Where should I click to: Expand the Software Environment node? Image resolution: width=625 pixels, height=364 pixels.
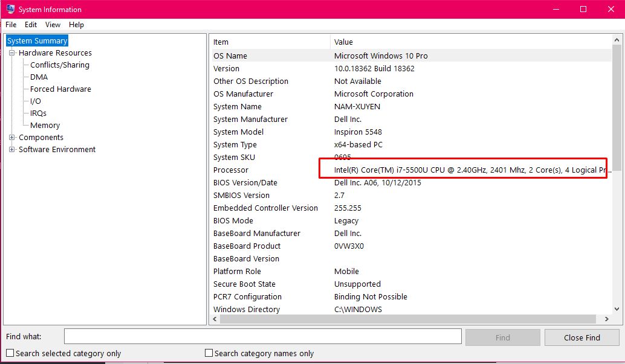(11, 149)
